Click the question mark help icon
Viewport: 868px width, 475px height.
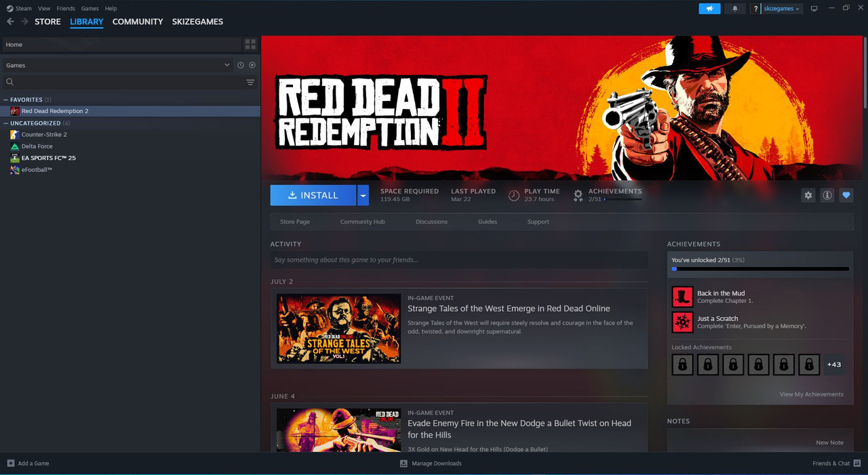[x=756, y=9]
